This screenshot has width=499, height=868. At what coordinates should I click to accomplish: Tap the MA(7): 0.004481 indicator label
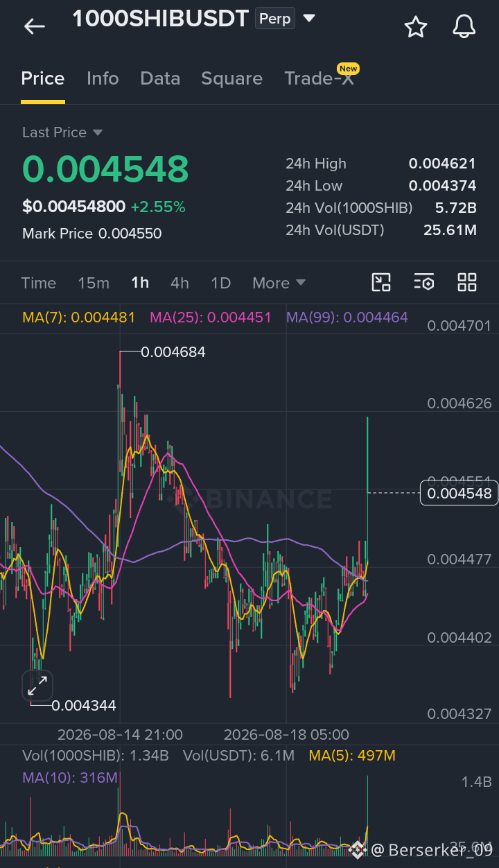[x=79, y=318]
